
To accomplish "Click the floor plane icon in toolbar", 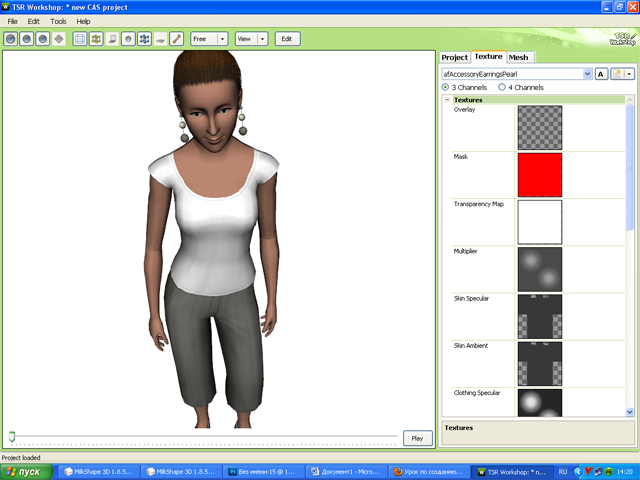I will (x=160, y=39).
